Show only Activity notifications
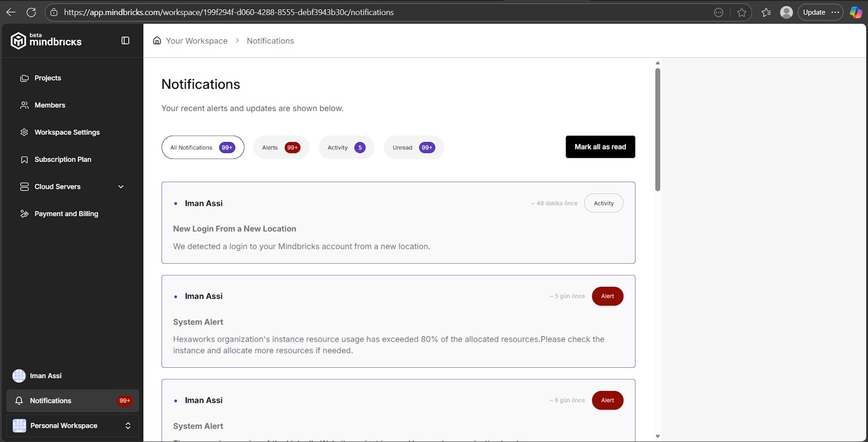This screenshot has height=442, width=868. [346, 147]
